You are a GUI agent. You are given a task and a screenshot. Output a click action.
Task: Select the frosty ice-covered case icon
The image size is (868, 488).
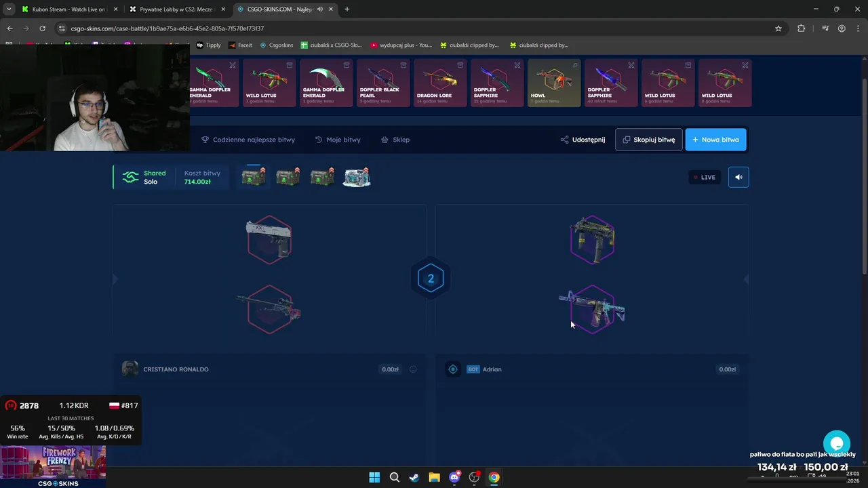(x=357, y=177)
